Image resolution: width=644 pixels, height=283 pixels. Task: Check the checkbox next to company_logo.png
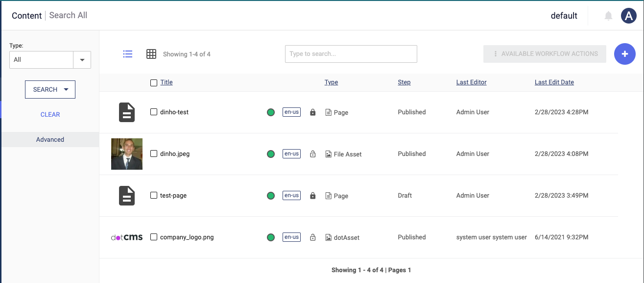pyautogui.click(x=153, y=237)
